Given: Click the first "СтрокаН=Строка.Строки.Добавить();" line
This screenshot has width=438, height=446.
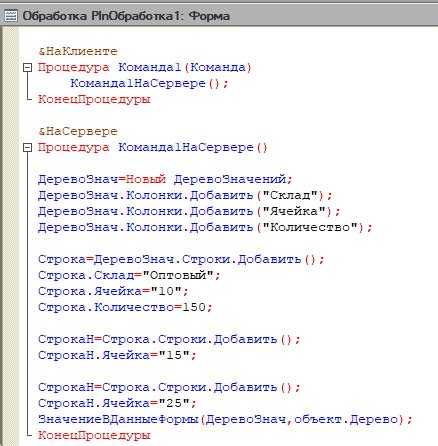Looking at the screenshot, I should [169, 339].
